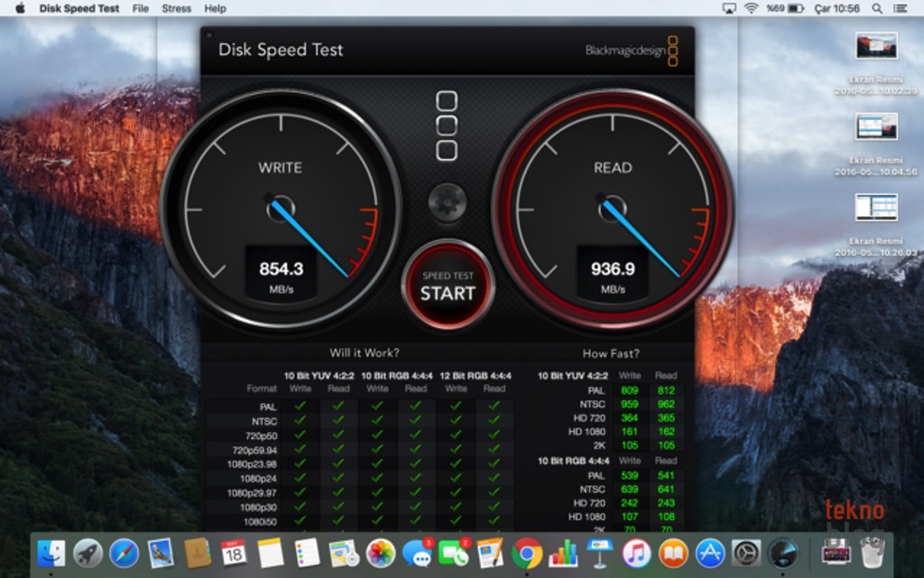Click the 720p50 format row label
The image size is (924, 578).
261,436
